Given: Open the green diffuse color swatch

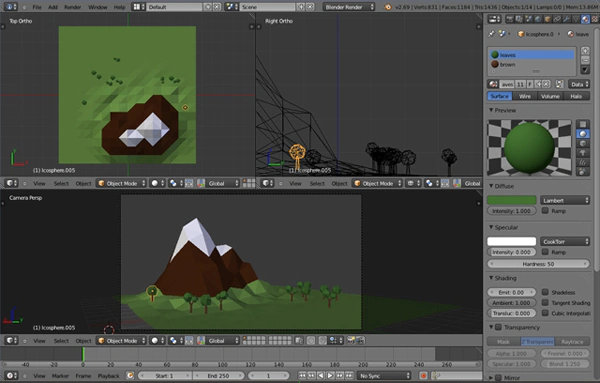Looking at the screenshot, I should click(511, 200).
